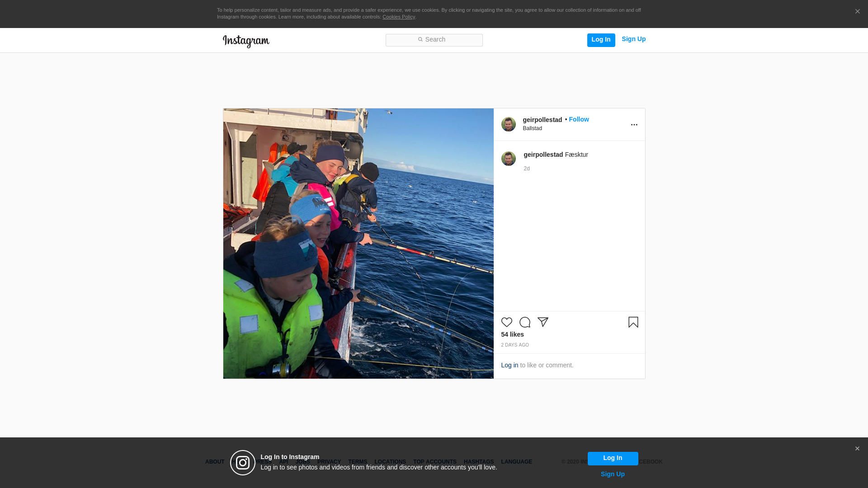Viewport: 868px width, 488px height.
Task: Click the 2d timestamp under caption
Action: tap(527, 169)
